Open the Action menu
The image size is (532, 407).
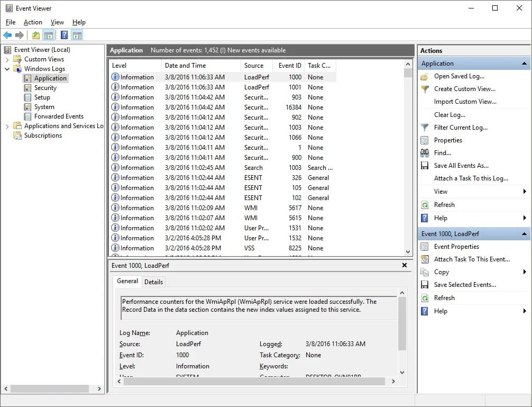pos(33,22)
